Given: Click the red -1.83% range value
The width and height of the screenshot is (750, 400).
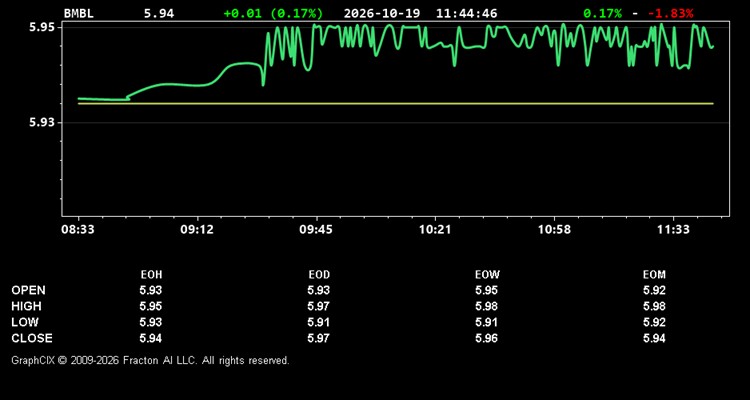Looking at the screenshot, I should 671,13.
